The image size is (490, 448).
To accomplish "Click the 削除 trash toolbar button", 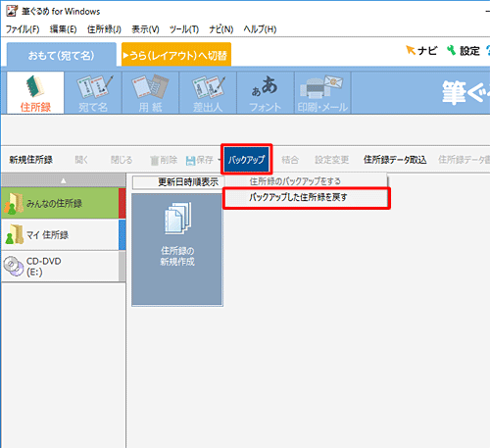I will [164, 160].
